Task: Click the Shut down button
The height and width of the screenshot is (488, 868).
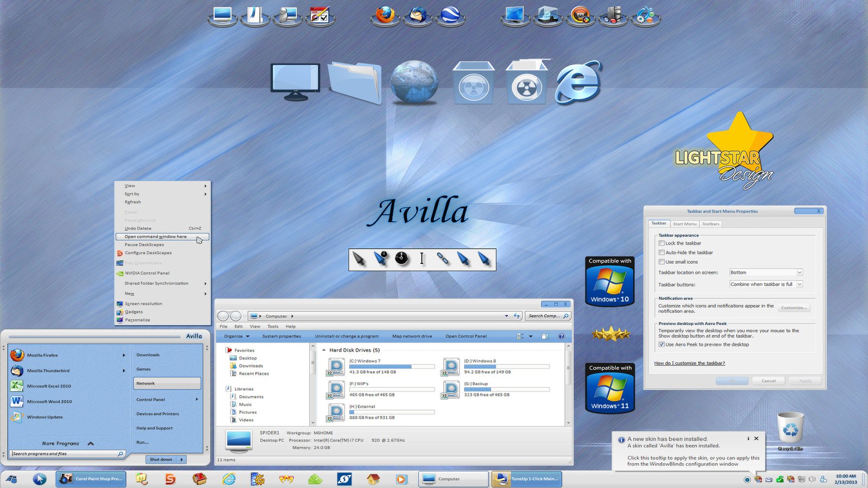Action: pos(161,459)
